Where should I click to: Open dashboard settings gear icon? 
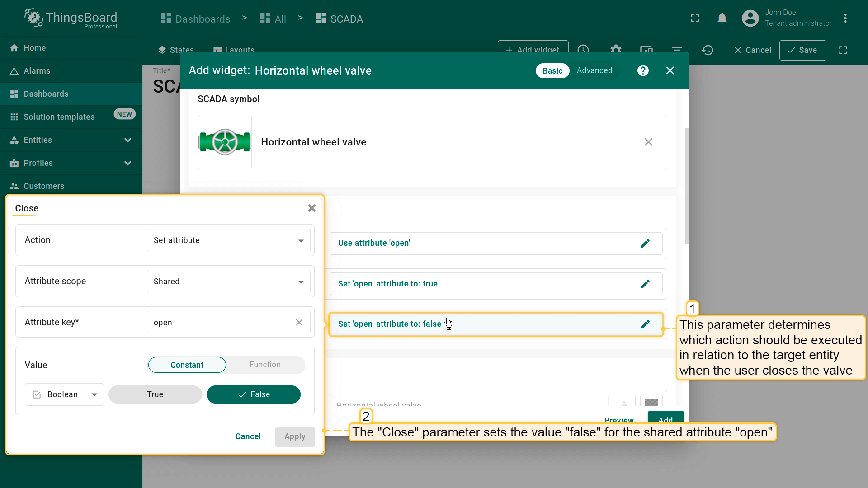[x=616, y=49]
